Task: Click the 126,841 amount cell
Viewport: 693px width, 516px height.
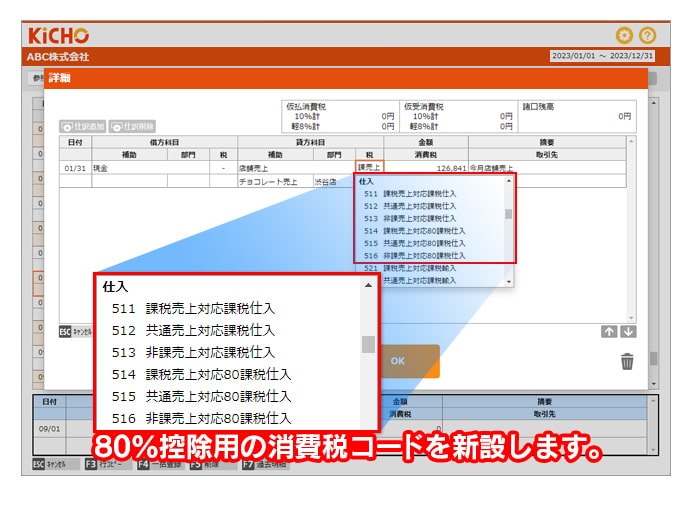Action: point(426,168)
